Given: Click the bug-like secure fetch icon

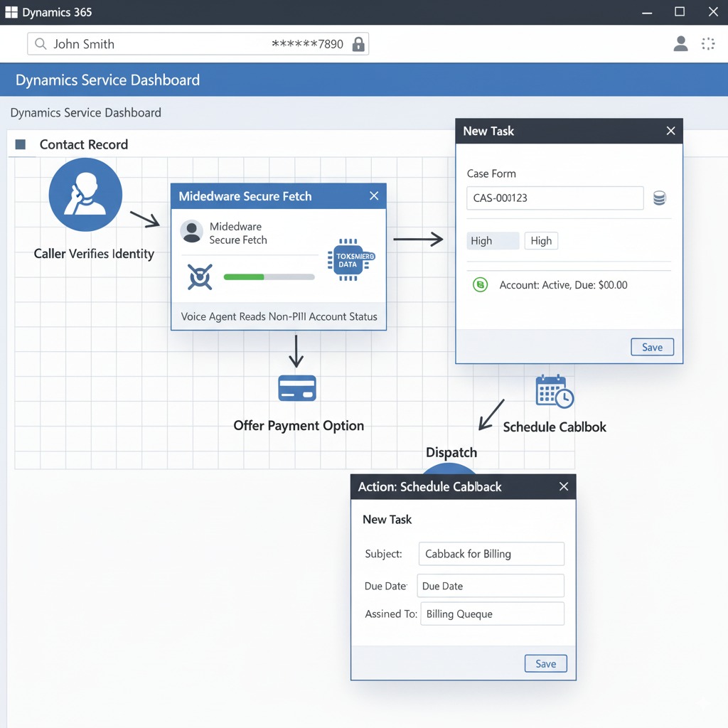Looking at the screenshot, I should pos(200,277).
